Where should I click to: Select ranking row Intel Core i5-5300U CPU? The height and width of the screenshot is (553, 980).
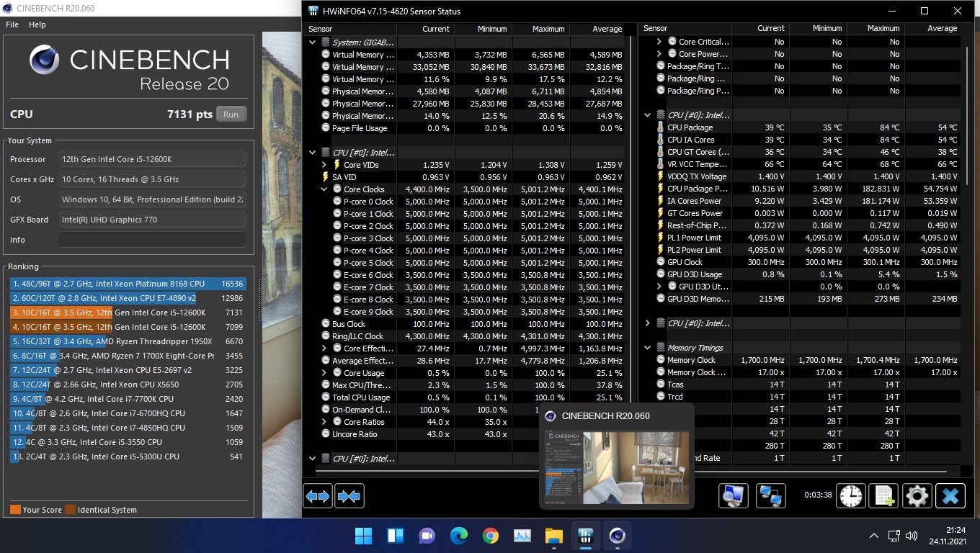coord(128,457)
